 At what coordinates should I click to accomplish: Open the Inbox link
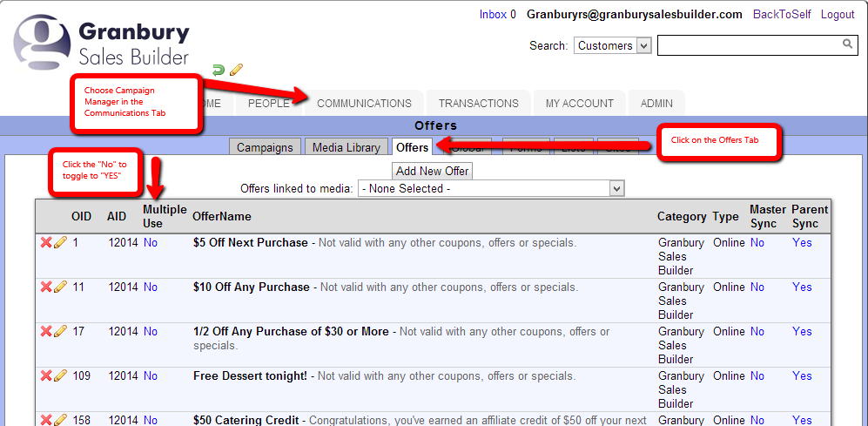coord(493,15)
